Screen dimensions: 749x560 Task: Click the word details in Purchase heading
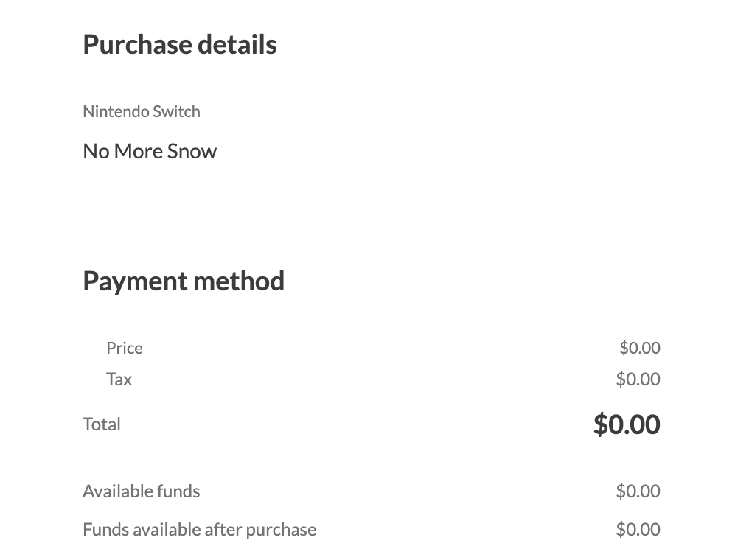tap(237, 44)
